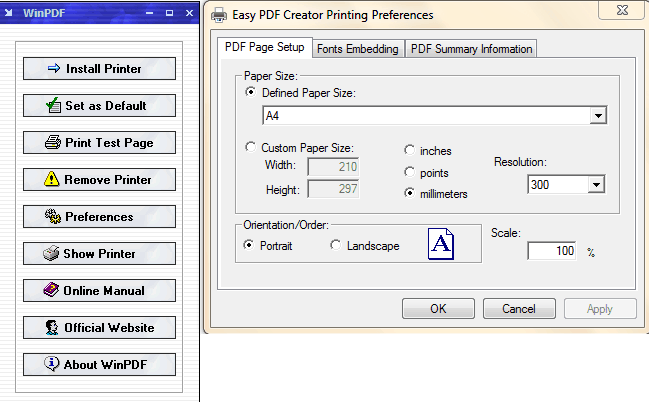Image resolution: width=649 pixels, height=402 pixels.
Task: Click the printer icon on Print Test Page
Action: click(53, 142)
